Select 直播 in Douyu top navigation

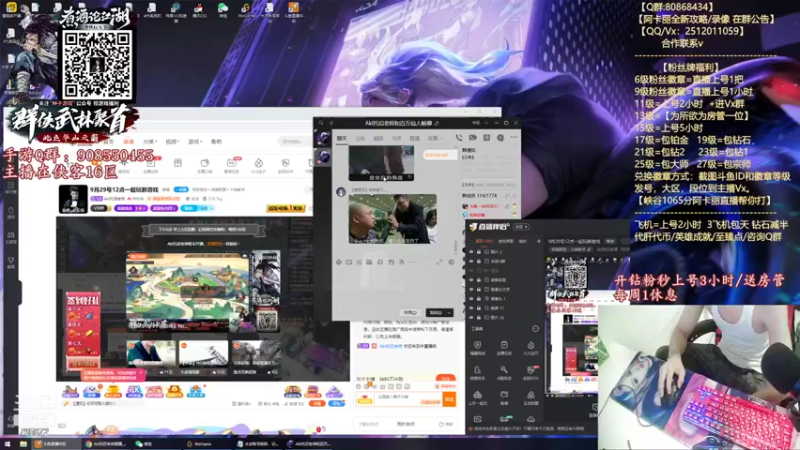coord(129,141)
